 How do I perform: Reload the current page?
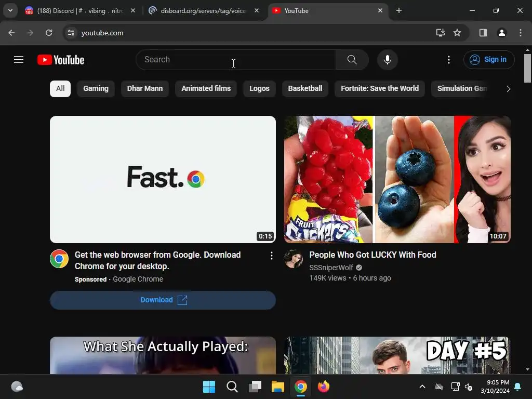coord(49,33)
